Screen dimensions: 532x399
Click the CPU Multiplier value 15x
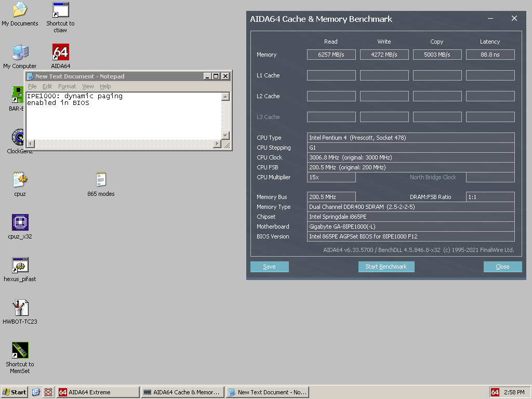tap(331, 177)
